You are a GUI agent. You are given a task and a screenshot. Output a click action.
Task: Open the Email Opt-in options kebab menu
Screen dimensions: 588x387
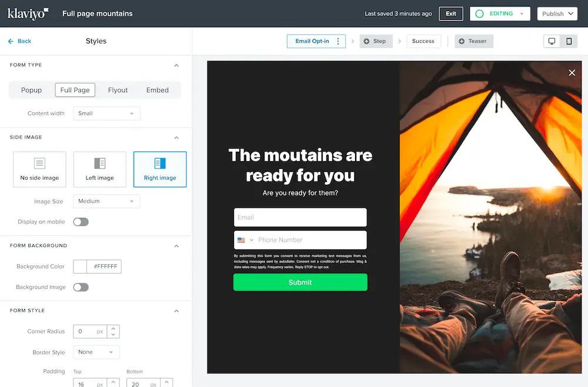tap(338, 41)
